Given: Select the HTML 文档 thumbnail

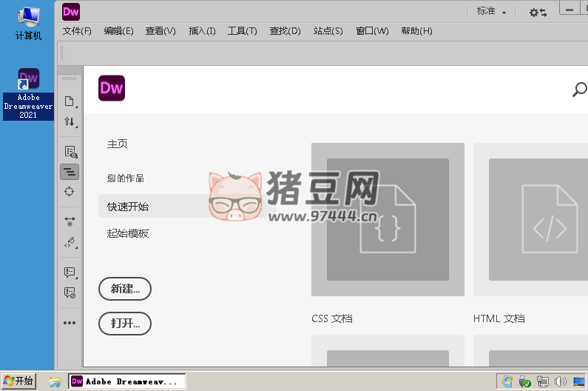Looking at the screenshot, I should [x=530, y=220].
